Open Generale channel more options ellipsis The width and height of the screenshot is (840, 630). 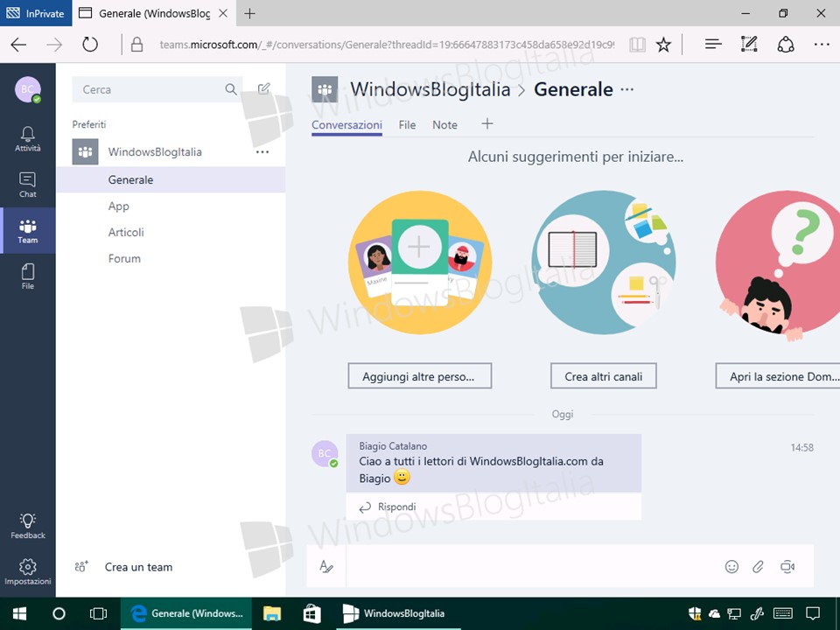626,89
